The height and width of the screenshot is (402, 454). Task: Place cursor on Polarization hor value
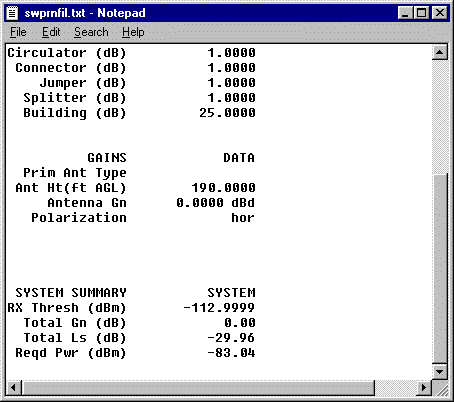(243, 218)
